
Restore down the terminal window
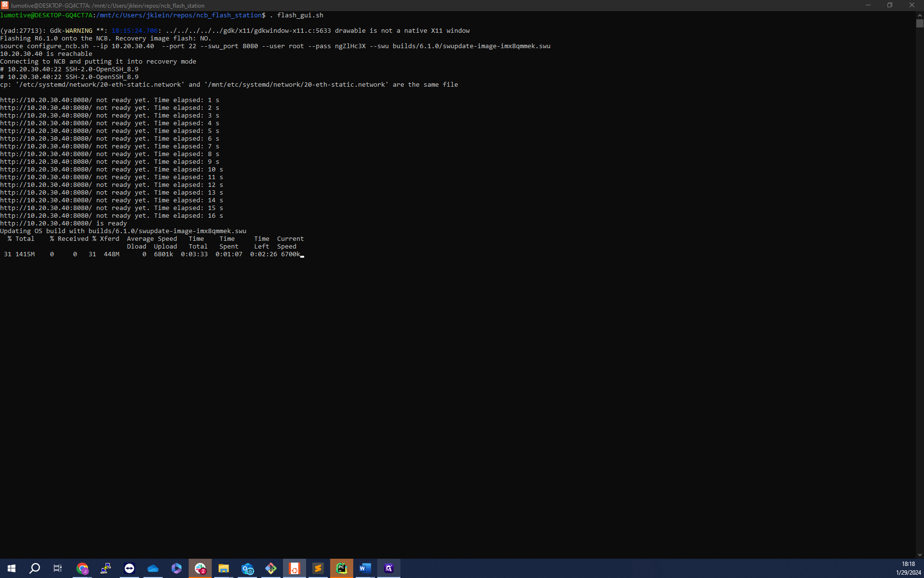point(890,5)
